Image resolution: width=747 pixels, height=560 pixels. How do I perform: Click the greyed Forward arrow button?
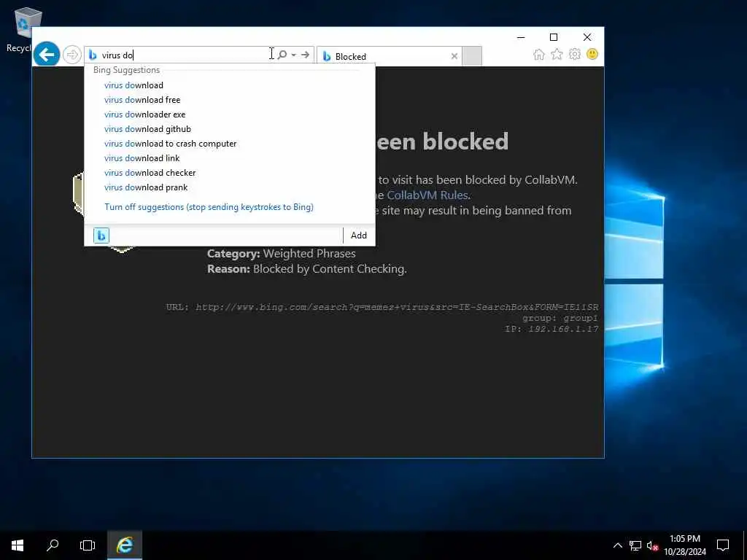(x=72, y=55)
